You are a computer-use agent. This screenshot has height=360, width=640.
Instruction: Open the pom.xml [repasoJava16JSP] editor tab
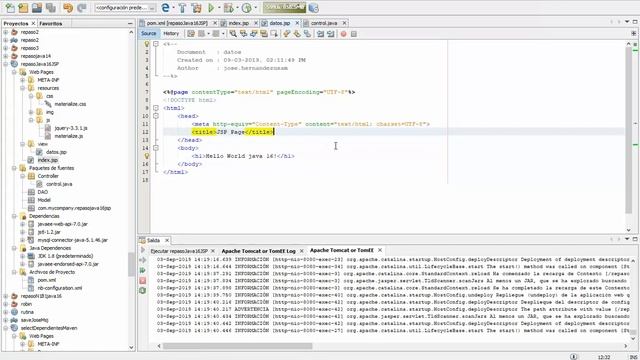click(x=177, y=23)
